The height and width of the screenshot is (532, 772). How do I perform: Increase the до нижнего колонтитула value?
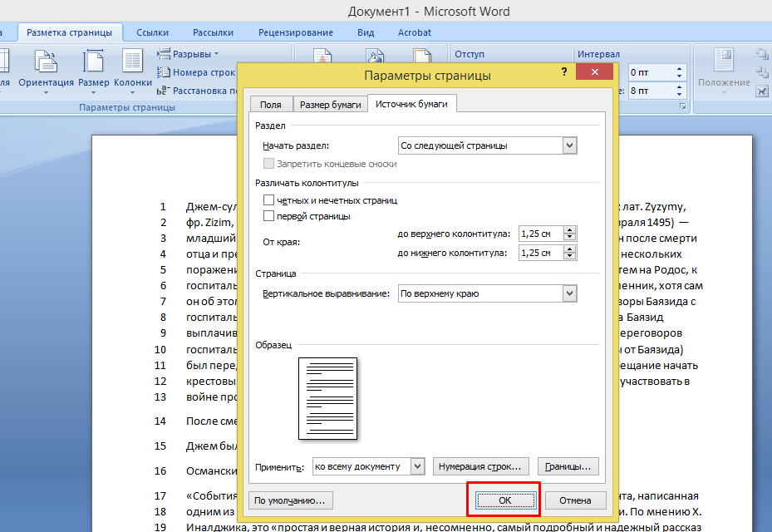[569, 249]
